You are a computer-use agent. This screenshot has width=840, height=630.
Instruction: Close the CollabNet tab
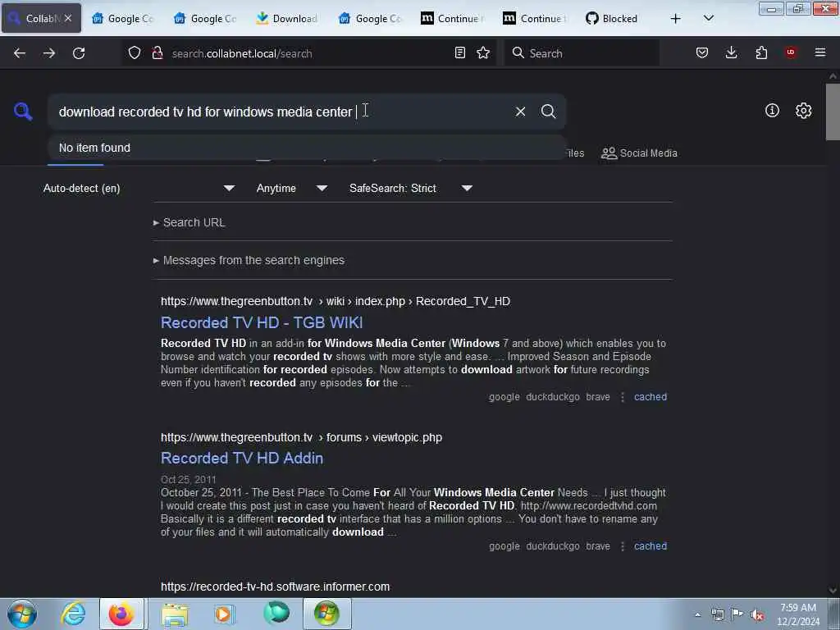point(68,18)
